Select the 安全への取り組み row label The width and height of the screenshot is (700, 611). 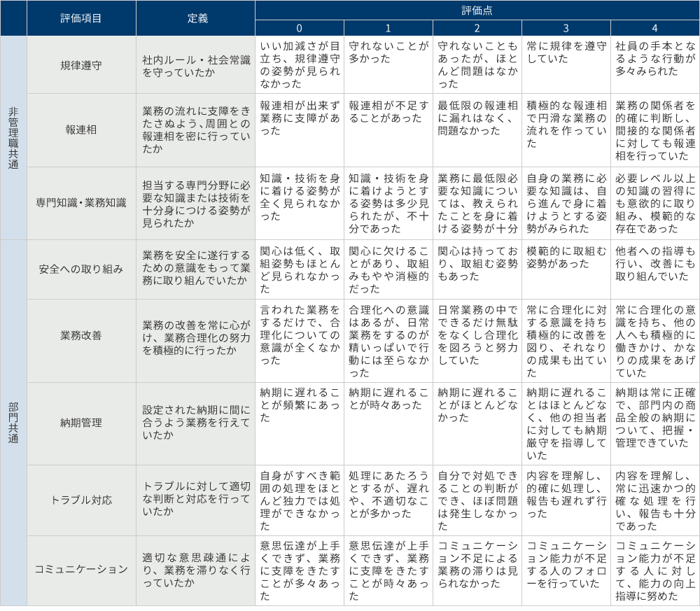(x=81, y=269)
